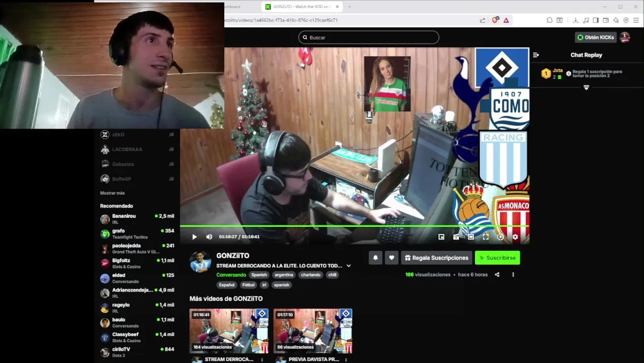Open Brave Shields lion icon
Image resolution: width=644 pixels, height=363 pixels.
(495, 20)
